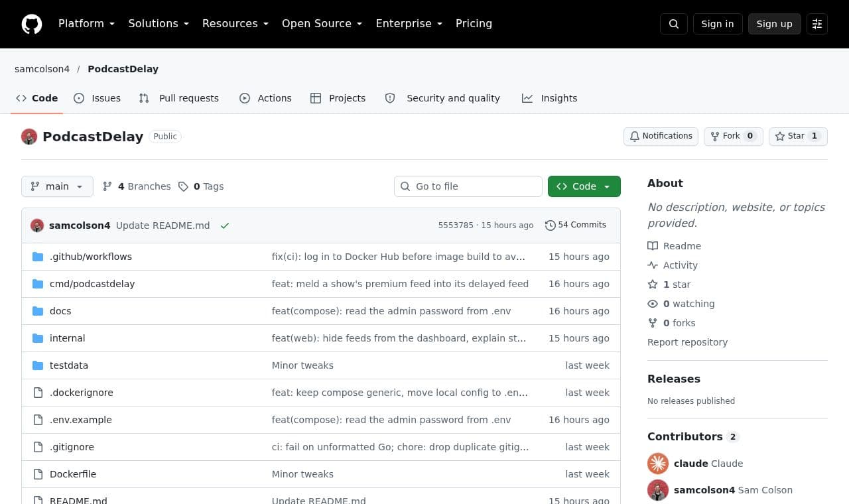Open the green Code dropdown
The image size is (849, 504).
584,186
